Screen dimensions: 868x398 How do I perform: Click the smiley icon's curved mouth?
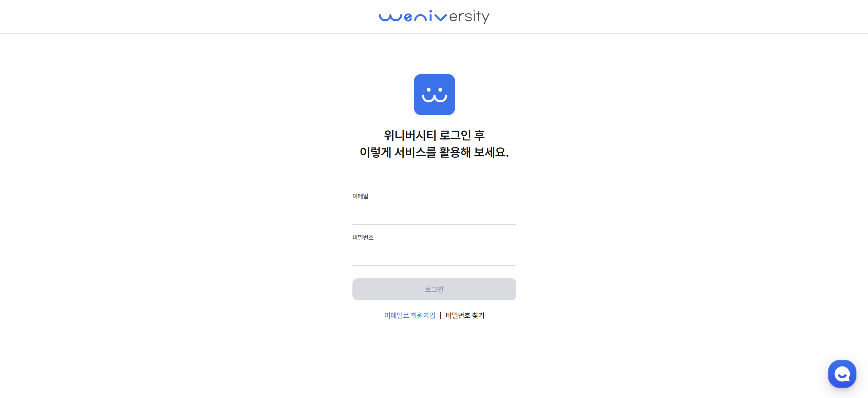[434, 98]
